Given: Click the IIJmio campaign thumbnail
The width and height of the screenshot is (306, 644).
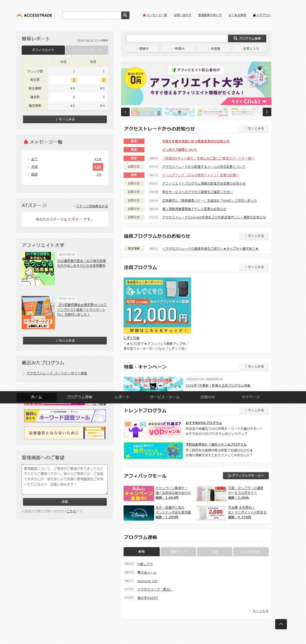Looking at the screenshot, I should (139, 493).
